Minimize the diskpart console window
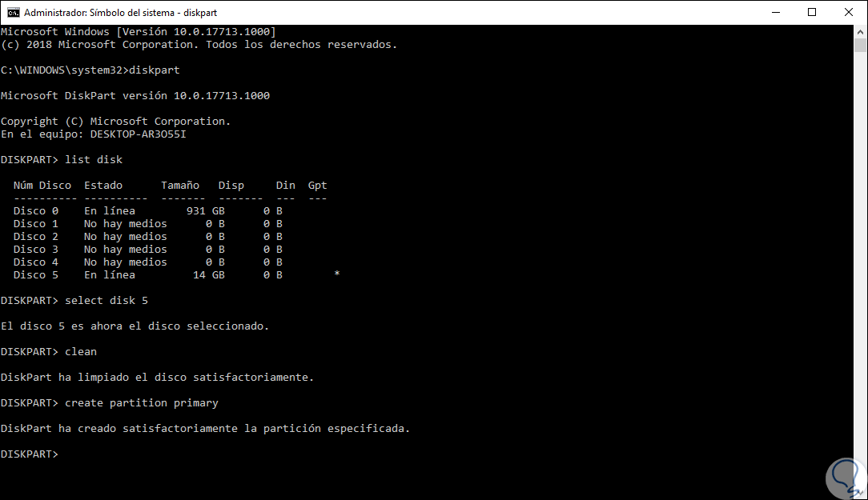Image resolution: width=868 pixels, height=500 pixels. [x=776, y=12]
